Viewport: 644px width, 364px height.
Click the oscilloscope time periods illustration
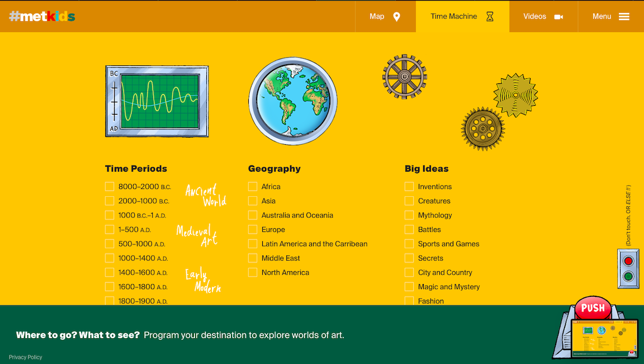pos(157,101)
